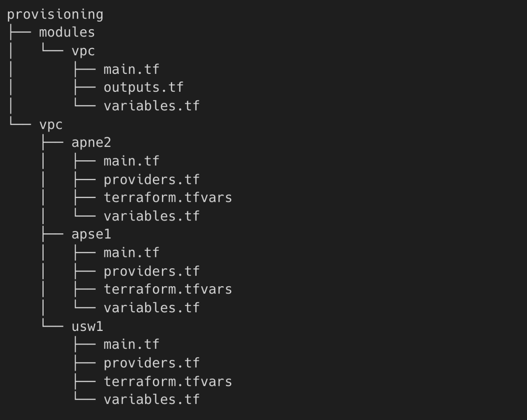Image resolution: width=527 pixels, height=420 pixels.
Task: Open main.tf inside the apse1 folder
Action: point(131,253)
